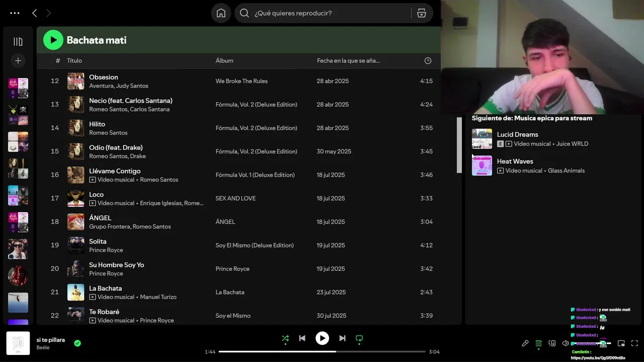Create a new playlist with plus icon
Image resolution: width=644 pixels, height=362 pixels.
tap(18, 61)
